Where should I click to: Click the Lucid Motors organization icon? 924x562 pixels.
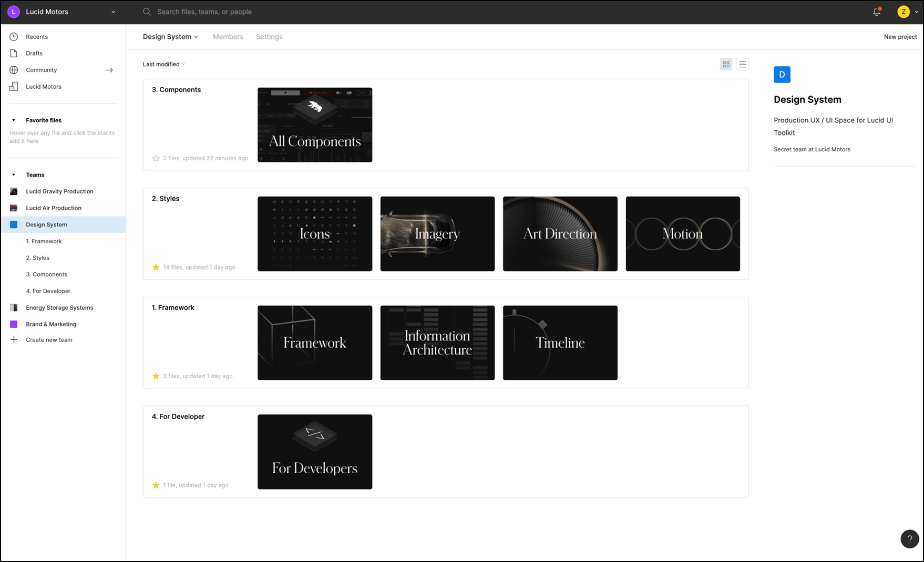click(x=14, y=87)
